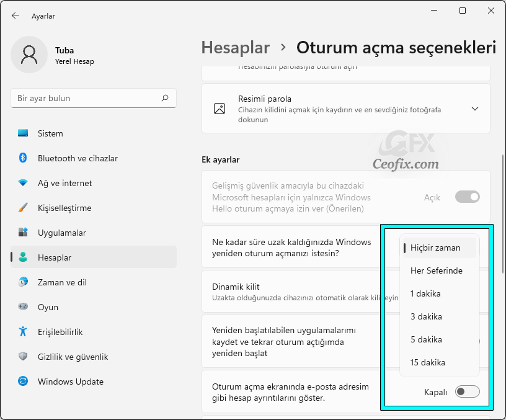Choose 3 dakika option
Image resolution: width=506 pixels, height=420 pixels.
pos(440,316)
